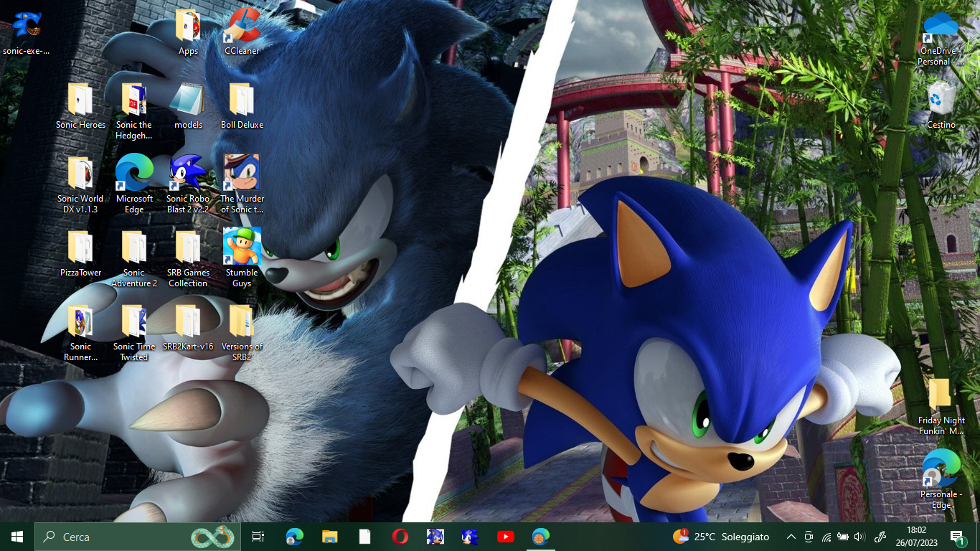Open the Sonic the Hedgeh... folder
This screenshot has height=551, width=980.
pos(134,111)
